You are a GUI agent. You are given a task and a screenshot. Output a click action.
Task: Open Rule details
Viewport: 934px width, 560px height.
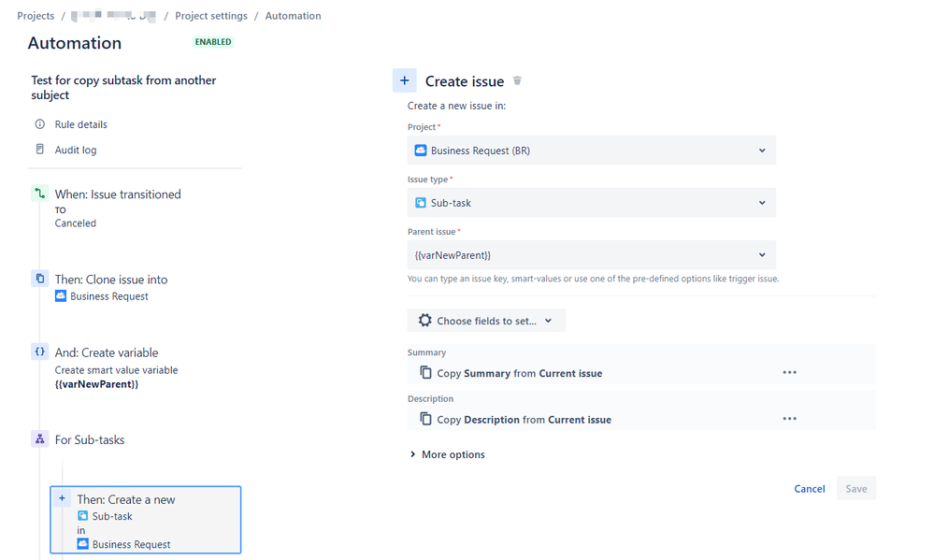81,124
